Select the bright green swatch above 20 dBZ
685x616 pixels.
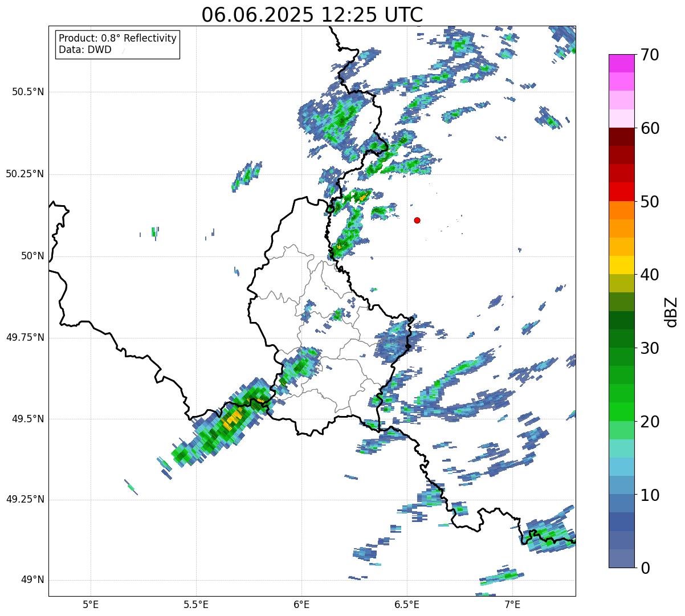coord(622,412)
